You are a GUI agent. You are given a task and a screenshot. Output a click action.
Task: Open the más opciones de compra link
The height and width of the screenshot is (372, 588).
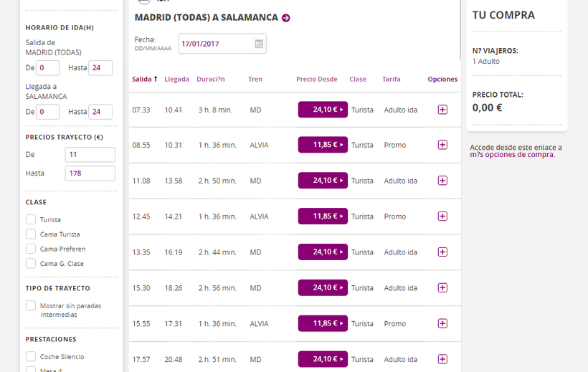click(x=512, y=155)
